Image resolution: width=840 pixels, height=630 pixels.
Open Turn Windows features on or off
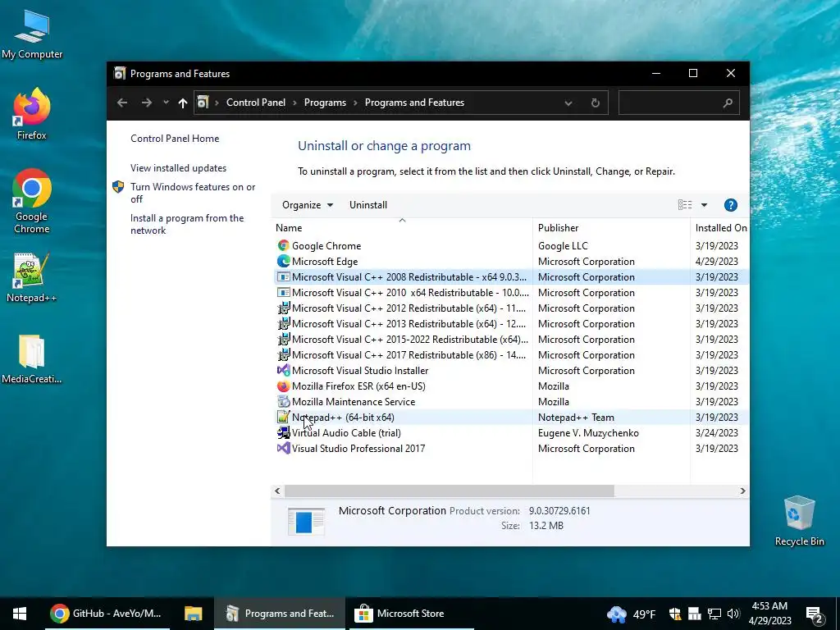[x=193, y=193]
